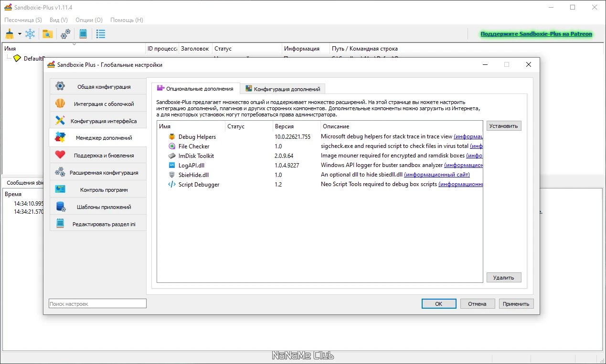
Task: Click the notepad ini editor toolbar icon
Action: click(83, 34)
